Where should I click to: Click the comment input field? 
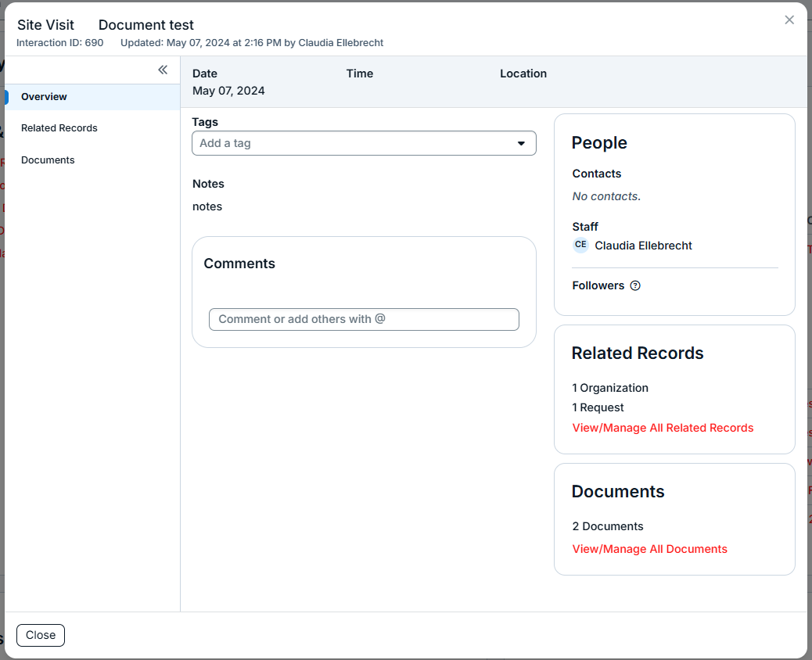(364, 319)
